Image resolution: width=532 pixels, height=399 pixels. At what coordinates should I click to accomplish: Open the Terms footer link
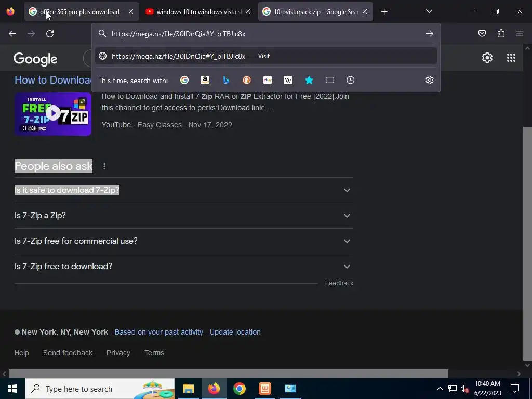coord(154,353)
